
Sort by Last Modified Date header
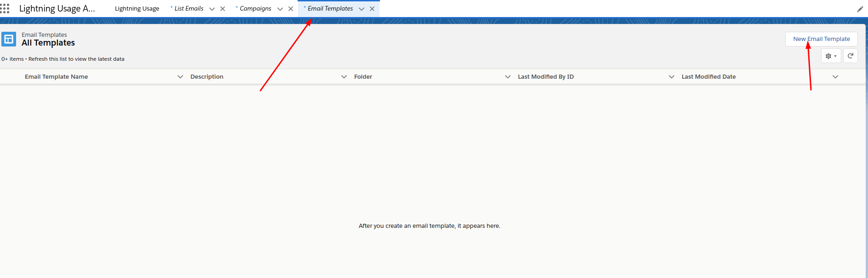coord(708,77)
